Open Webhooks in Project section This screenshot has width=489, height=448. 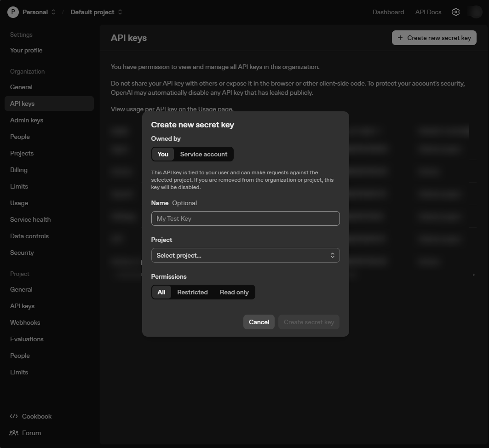point(25,322)
